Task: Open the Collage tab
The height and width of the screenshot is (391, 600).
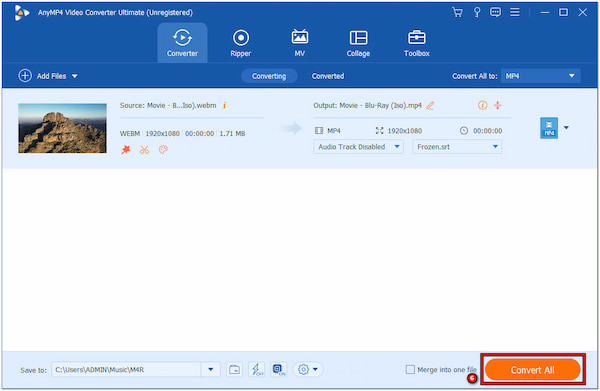Action: 358,43
